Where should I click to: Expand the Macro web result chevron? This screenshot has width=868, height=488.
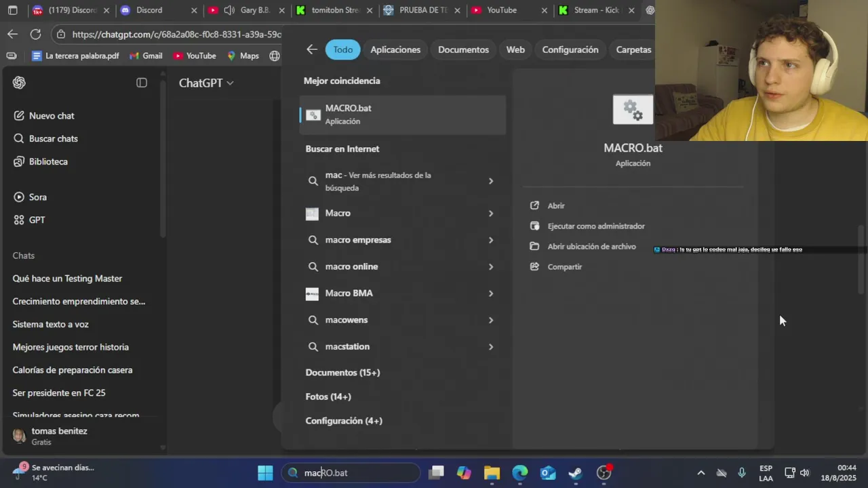[x=491, y=213]
